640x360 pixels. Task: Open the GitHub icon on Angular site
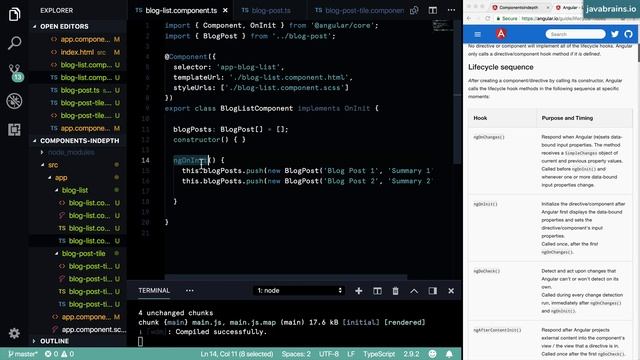(629, 34)
